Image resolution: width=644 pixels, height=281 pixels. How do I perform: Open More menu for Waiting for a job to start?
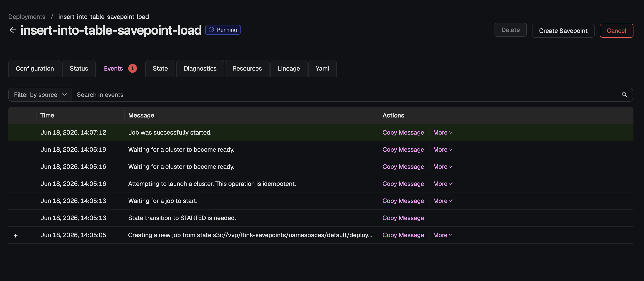(x=443, y=201)
